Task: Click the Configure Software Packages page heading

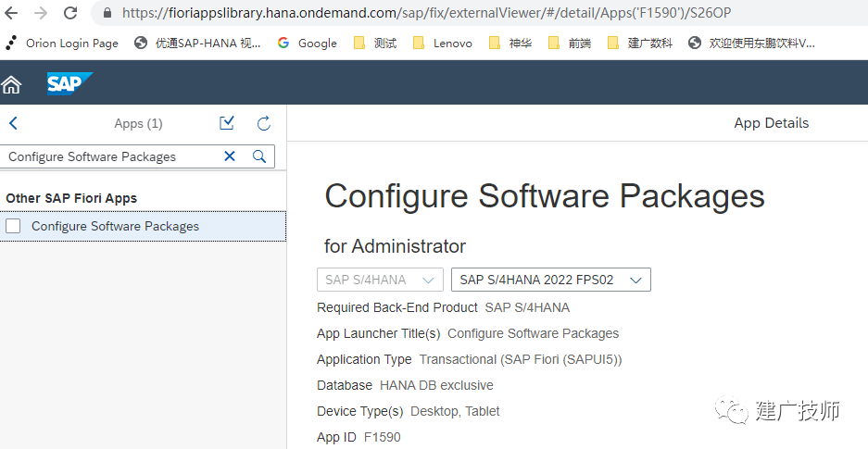Action: (545, 195)
